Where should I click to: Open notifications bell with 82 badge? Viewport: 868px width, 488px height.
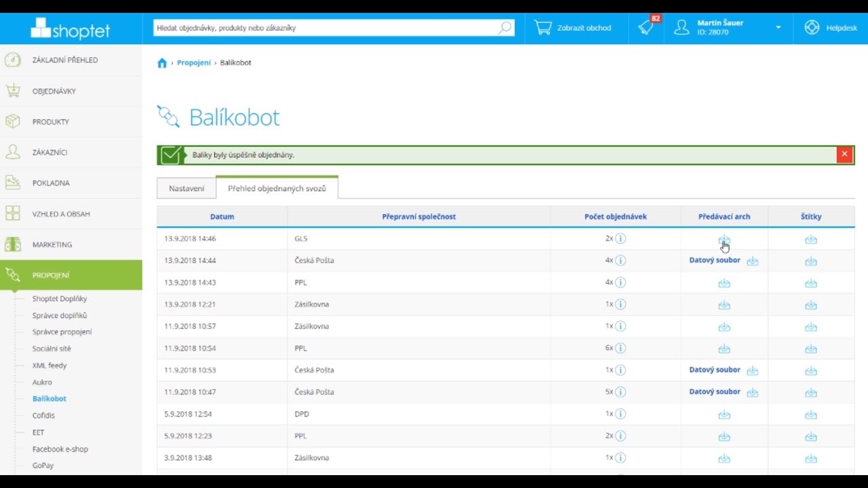click(x=646, y=28)
